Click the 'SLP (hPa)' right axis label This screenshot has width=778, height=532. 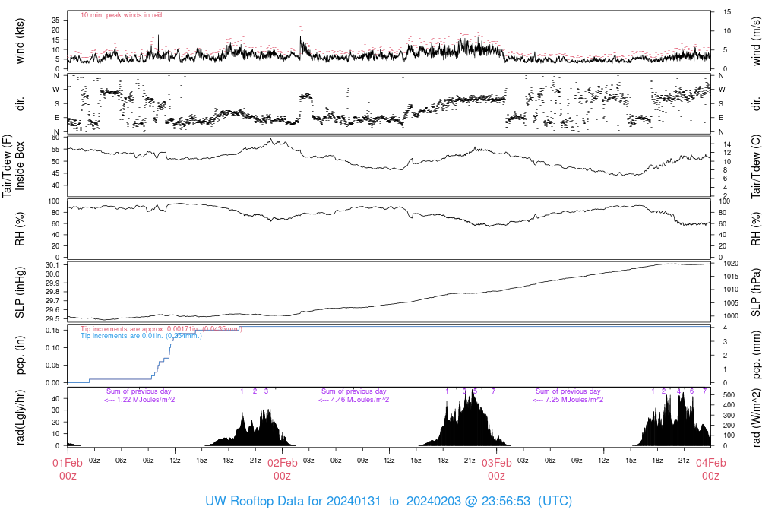pos(757,291)
